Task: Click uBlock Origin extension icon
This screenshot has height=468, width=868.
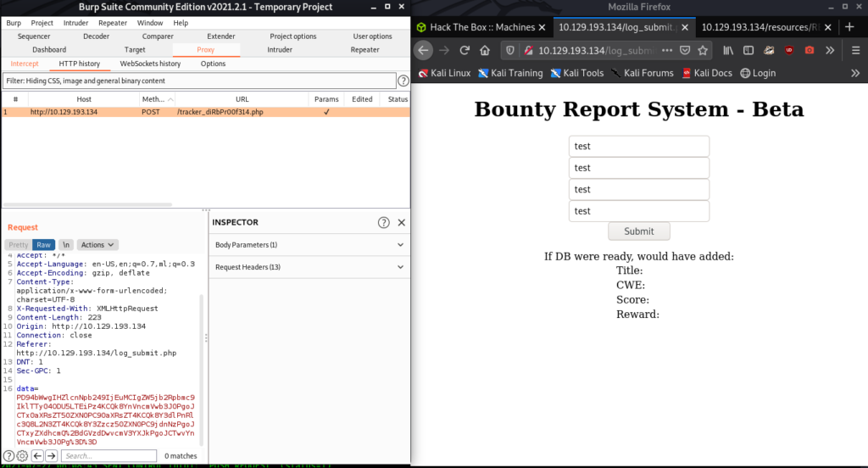Action: [789, 50]
